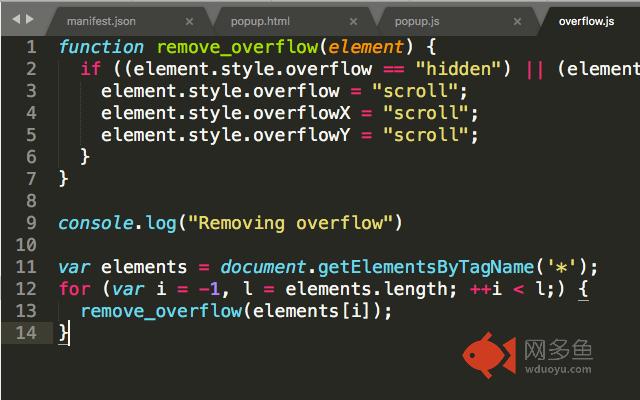This screenshot has height=400, width=640.
Task: Click the 'var' keyword on line 11
Action: (x=74, y=267)
